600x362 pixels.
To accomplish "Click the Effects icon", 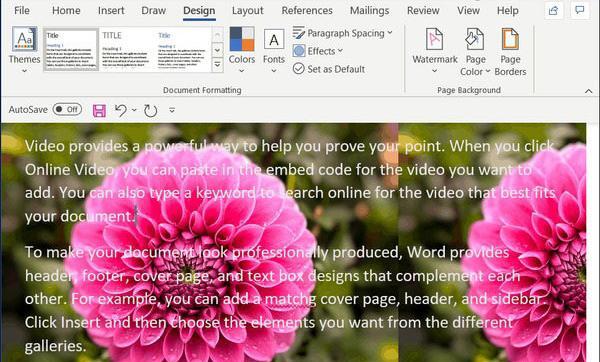I will coord(299,51).
